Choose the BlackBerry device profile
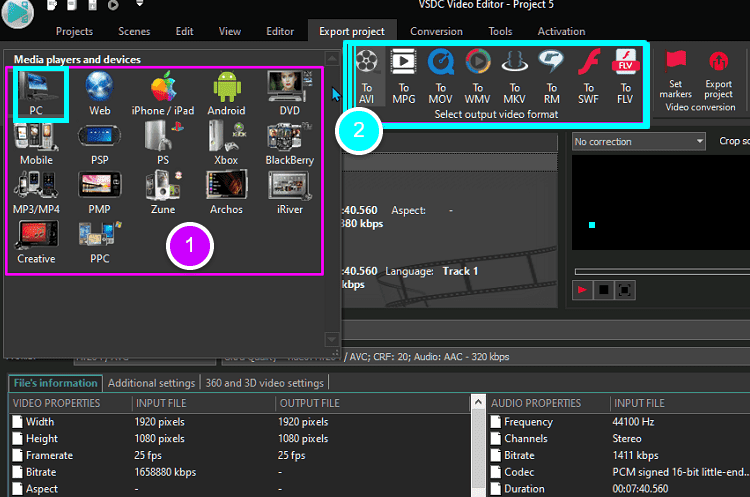This screenshot has height=497, width=750. pos(289,144)
